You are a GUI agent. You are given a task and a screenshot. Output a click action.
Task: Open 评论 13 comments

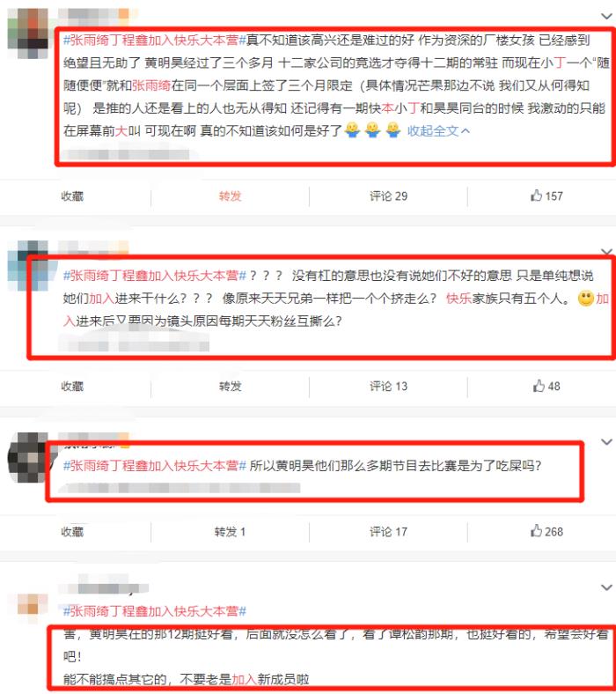pos(388,387)
